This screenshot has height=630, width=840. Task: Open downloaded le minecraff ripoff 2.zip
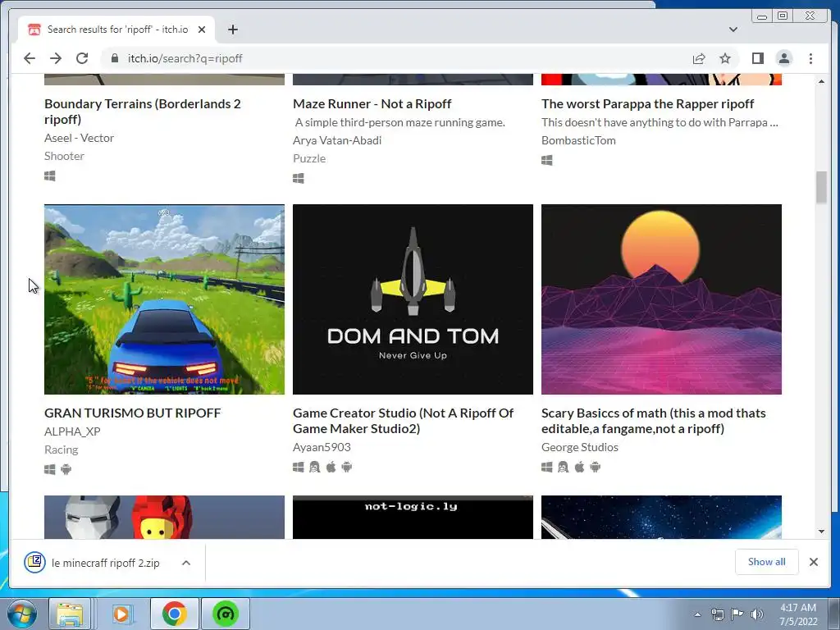(x=92, y=563)
